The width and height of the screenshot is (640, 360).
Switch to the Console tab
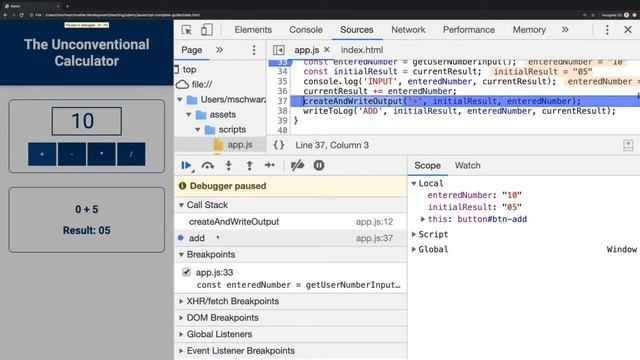tap(306, 30)
